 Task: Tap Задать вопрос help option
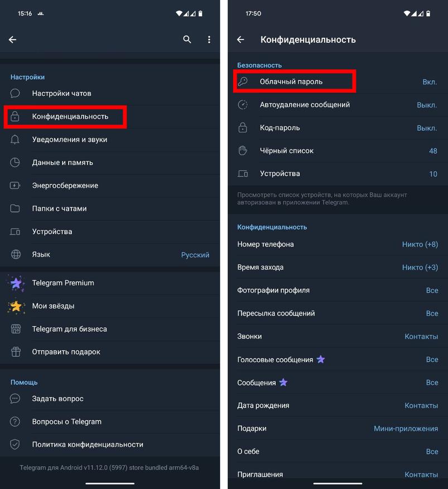(x=58, y=399)
